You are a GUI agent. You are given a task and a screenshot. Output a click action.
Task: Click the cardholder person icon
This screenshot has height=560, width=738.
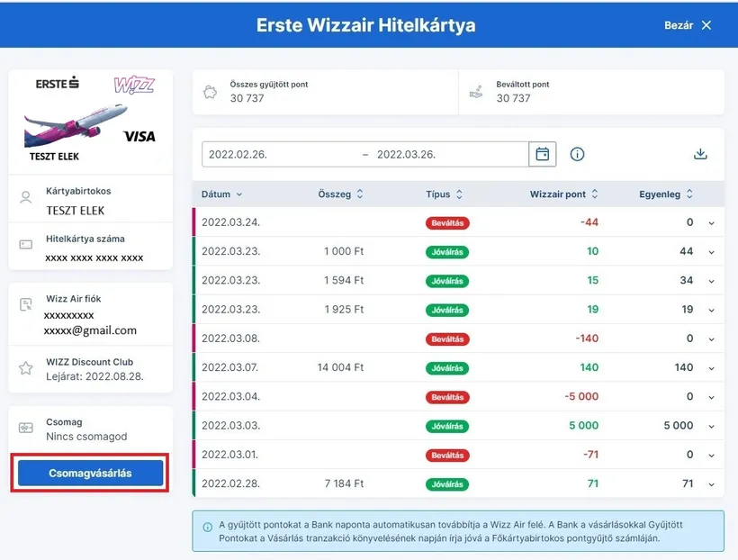coord(26,201)
